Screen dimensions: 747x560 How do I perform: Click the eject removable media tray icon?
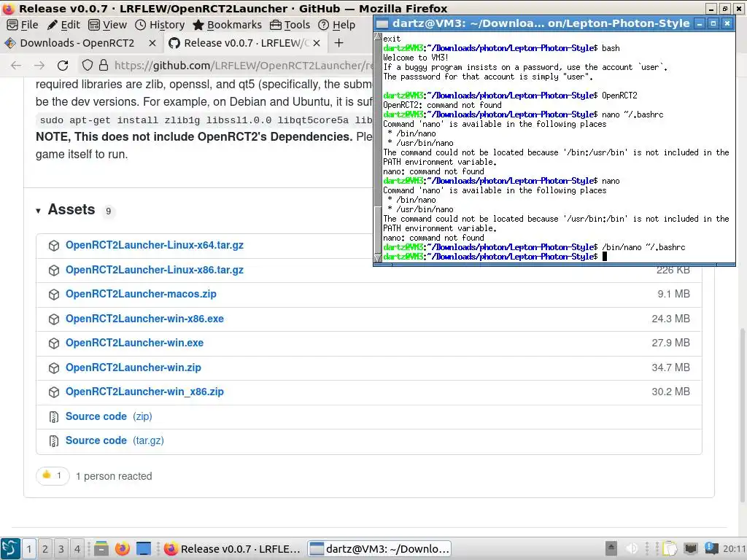pyautogui.click(x=611, y=548)
